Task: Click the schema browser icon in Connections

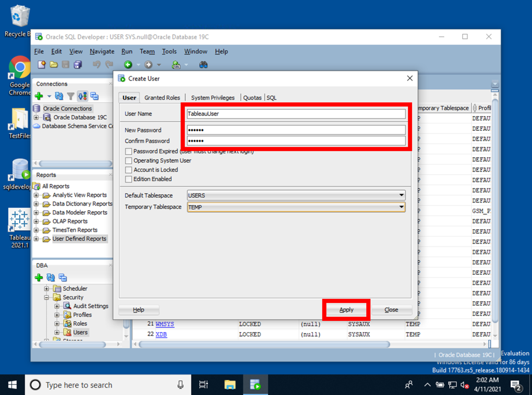Action: pyautogui.click(x=82, y=96)
